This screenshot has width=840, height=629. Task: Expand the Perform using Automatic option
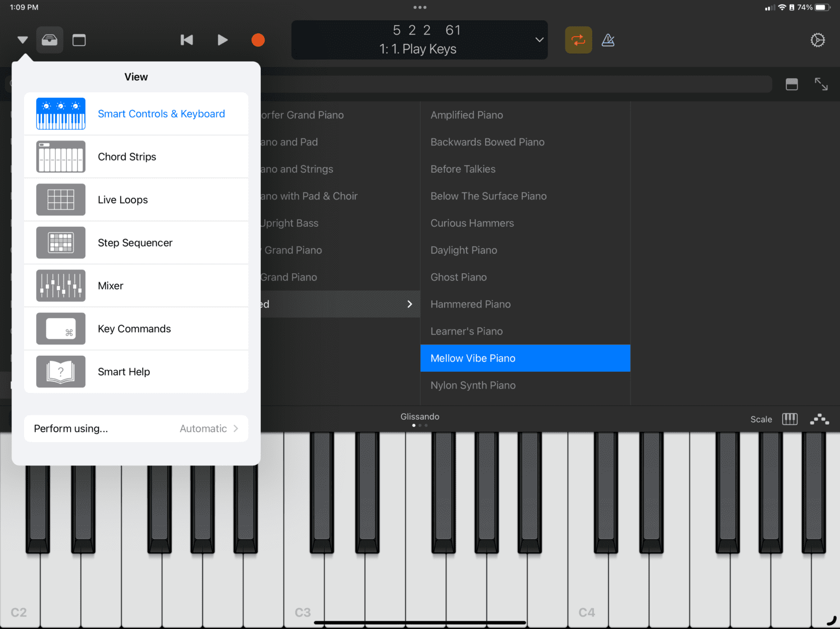(136, 428)
